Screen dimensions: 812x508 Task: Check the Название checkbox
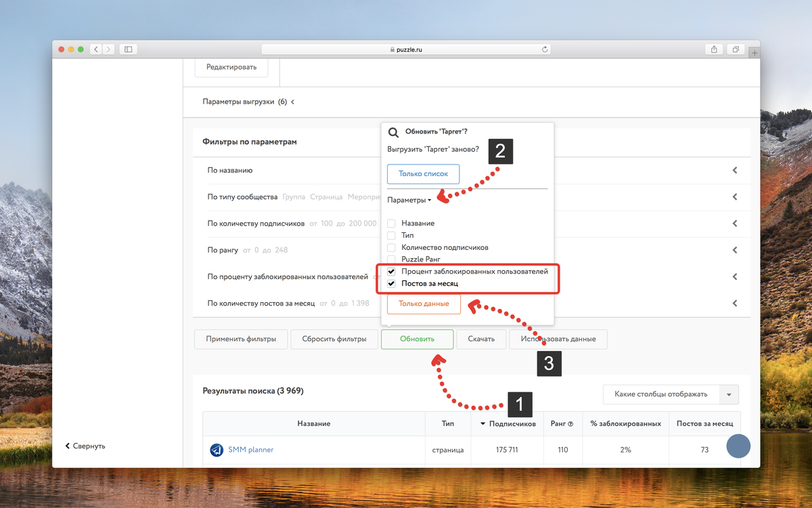[391, 223]
